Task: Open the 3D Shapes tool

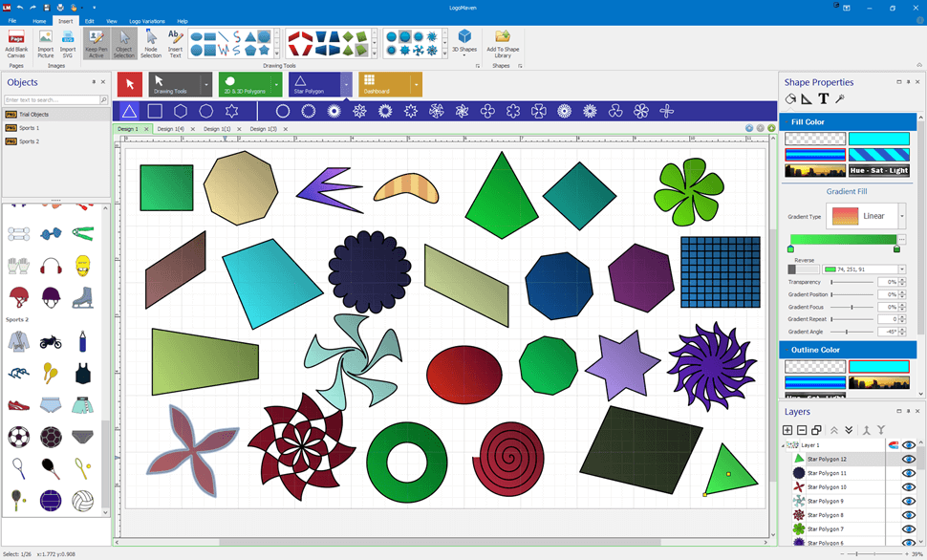Action: (x=464, y=41)
